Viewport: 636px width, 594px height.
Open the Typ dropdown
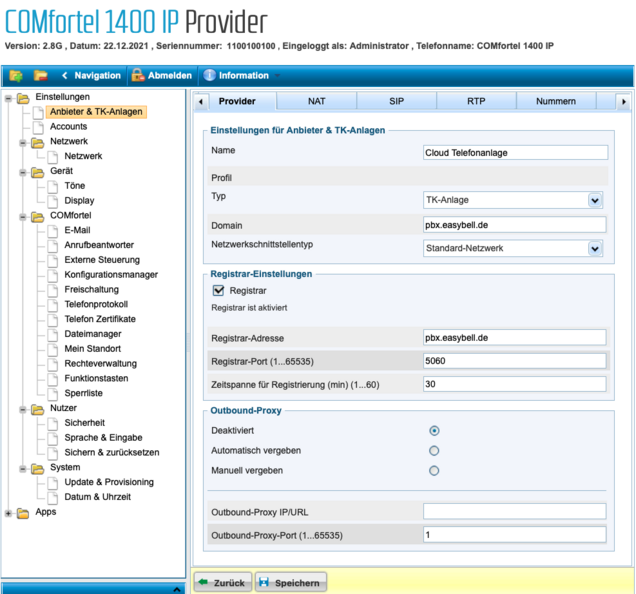point(595,200)
